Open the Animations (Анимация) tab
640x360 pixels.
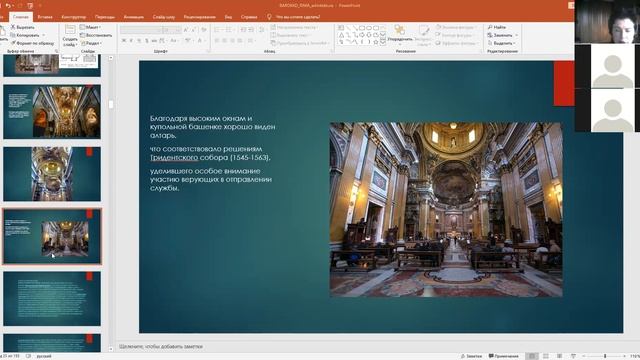pos(133,17)
